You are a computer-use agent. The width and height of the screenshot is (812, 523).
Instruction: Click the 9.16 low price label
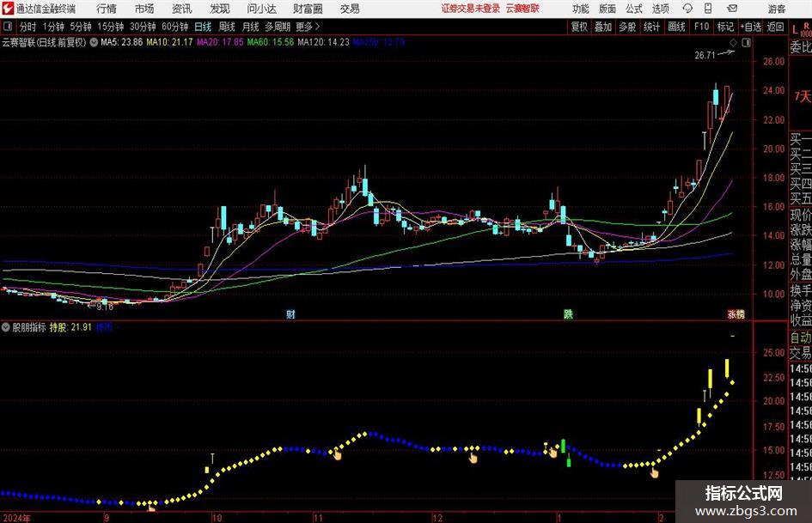pyautogui.click(x=105, y=307)
